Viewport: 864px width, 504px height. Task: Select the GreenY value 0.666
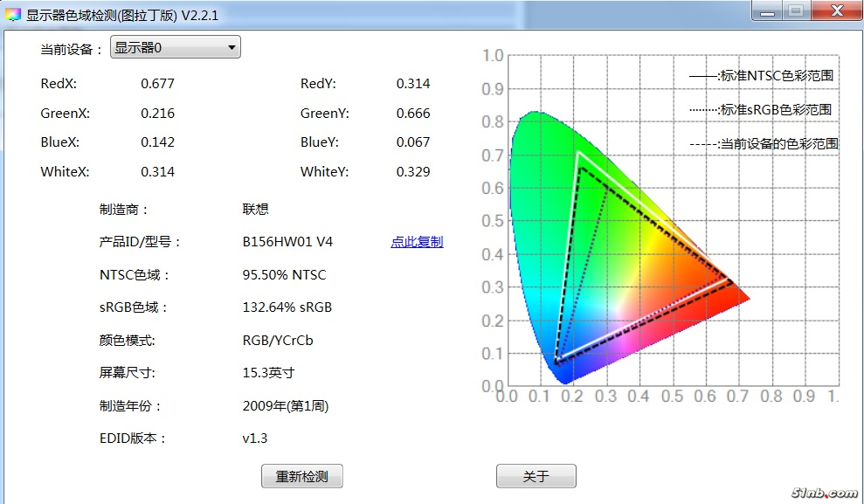click(413, 114)
